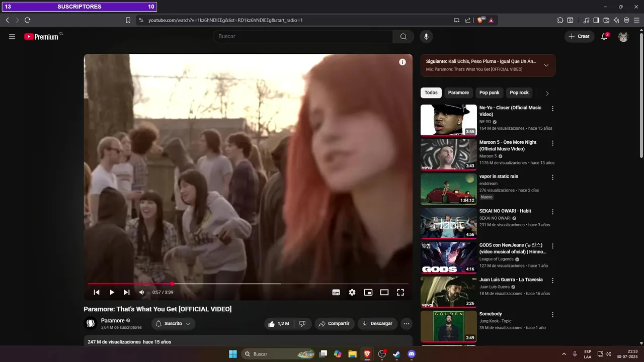The width and height of the screenshot is (644, 362).
Task: Open Paramore channel avatar
Action: coord(91,323)
